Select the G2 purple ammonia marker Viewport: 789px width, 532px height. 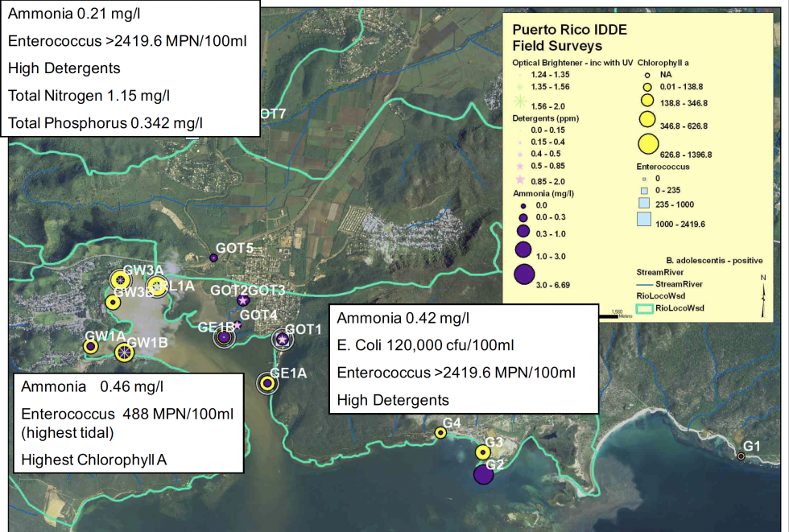[483, 474]
